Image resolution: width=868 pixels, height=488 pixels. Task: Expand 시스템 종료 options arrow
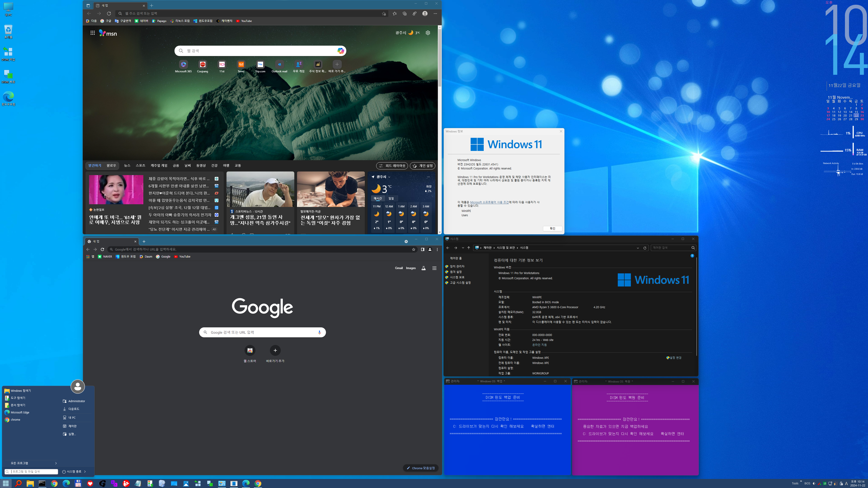pyautogui.click(x=85, y=472)
